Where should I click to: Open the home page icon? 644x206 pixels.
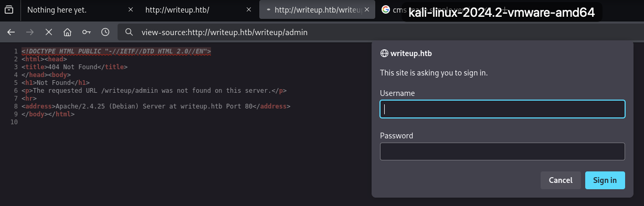click(67, 32)
